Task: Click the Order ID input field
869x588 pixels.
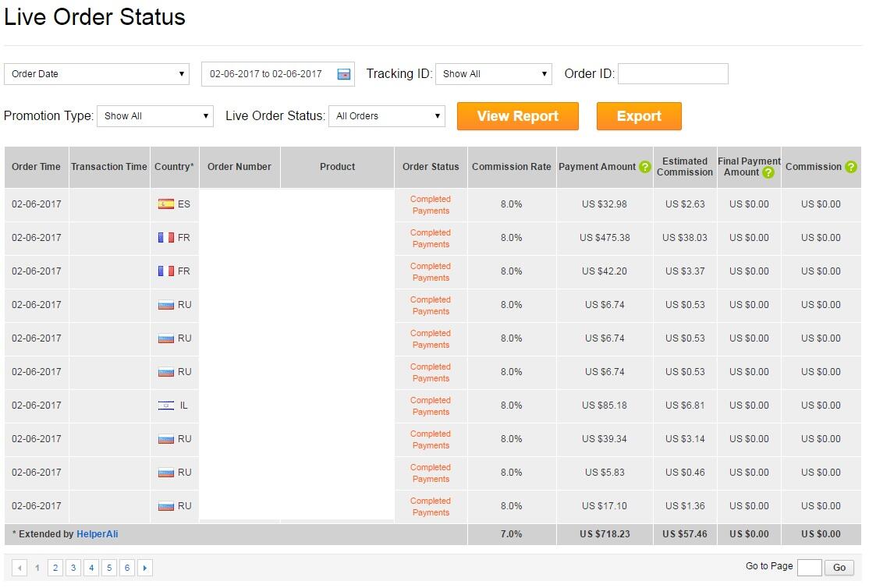Action: tap(672, 74)
